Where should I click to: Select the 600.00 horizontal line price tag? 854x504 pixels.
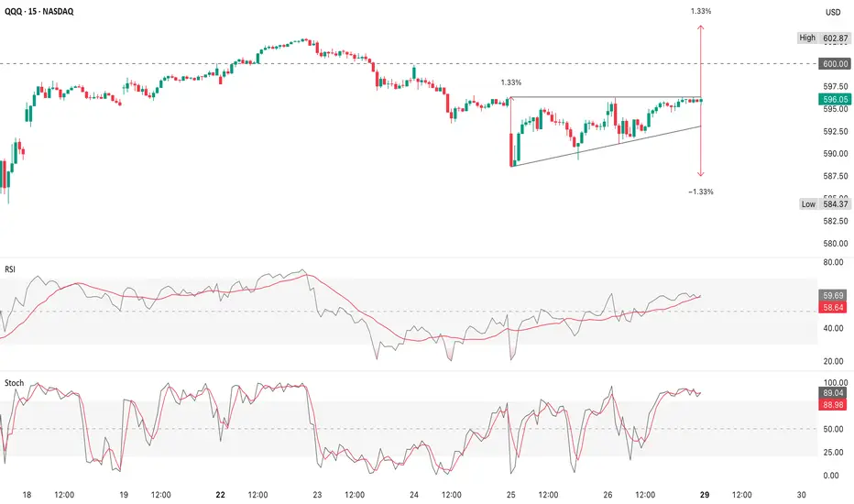pyautogui.click(x=833, y=63)
